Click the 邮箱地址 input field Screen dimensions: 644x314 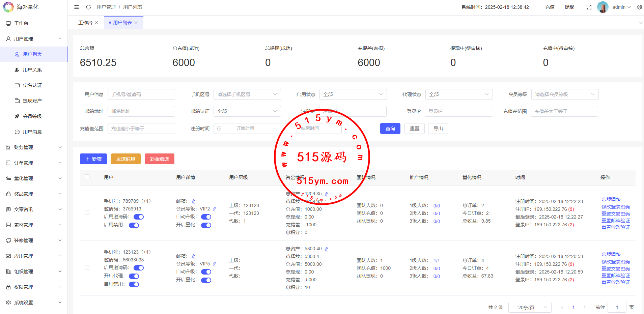[141, 111]
